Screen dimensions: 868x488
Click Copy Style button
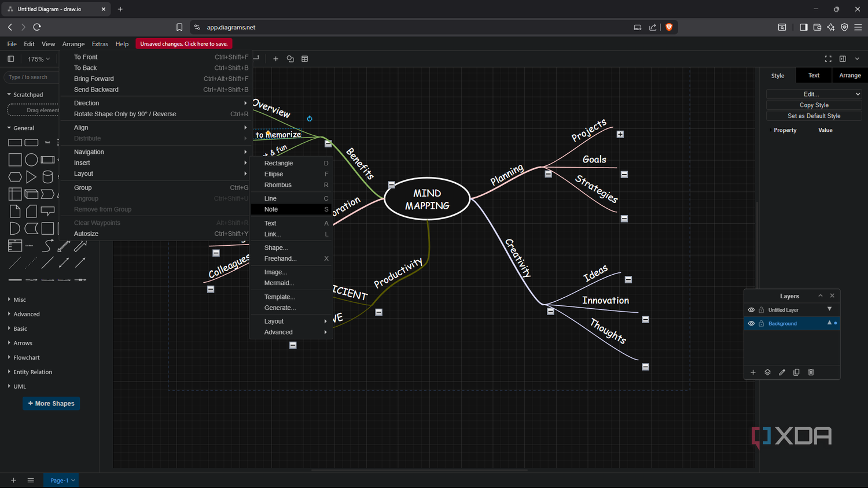(814, 105)
